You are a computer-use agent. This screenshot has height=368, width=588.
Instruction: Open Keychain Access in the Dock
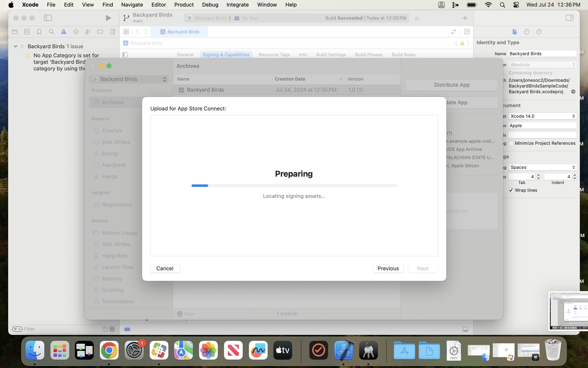(368, 350)
